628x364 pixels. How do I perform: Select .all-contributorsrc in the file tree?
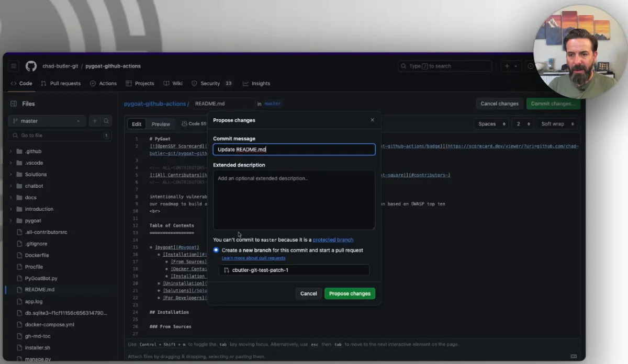46,232
